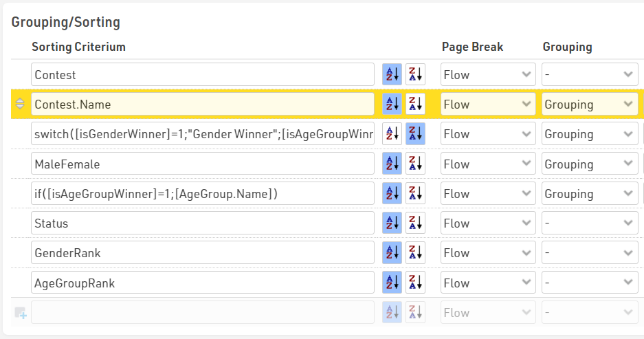Open Grouping dropdown for MaleFemale row

[x=589, y=164]
